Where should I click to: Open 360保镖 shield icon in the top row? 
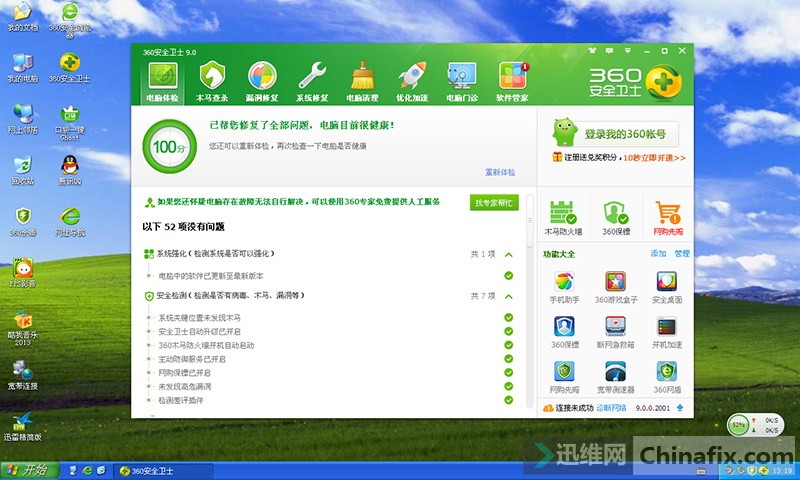click(x=616, y=218)
